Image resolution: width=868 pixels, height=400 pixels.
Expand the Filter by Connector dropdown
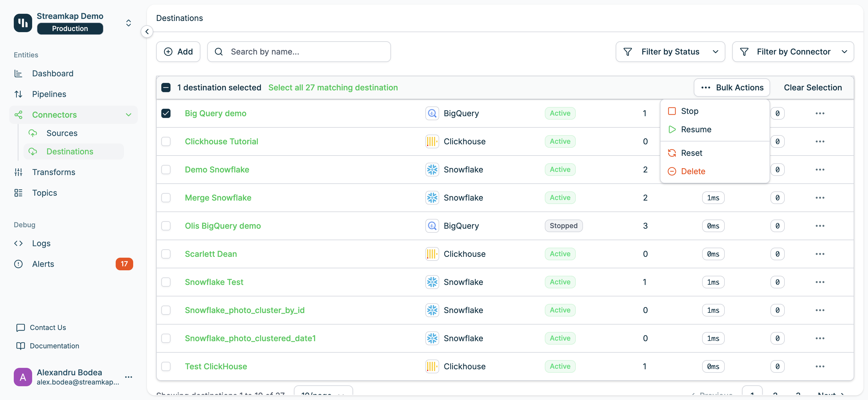point(793,52)
